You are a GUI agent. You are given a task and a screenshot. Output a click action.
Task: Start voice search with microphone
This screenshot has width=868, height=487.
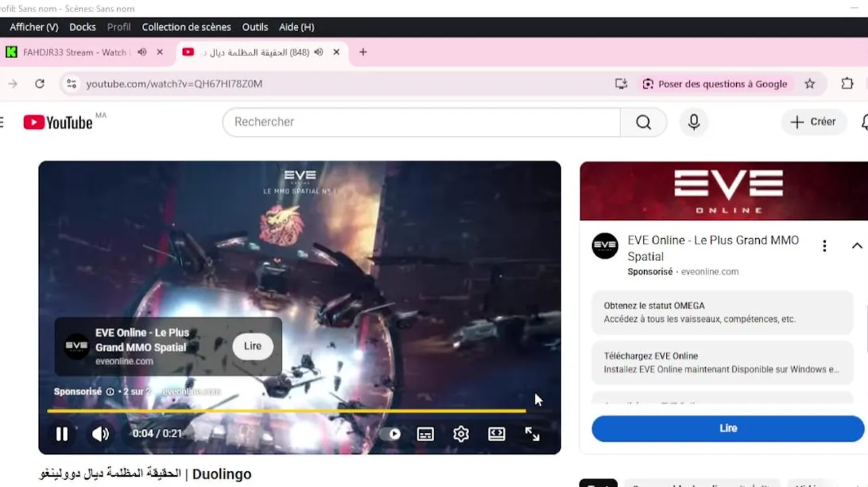coord(694,122)
